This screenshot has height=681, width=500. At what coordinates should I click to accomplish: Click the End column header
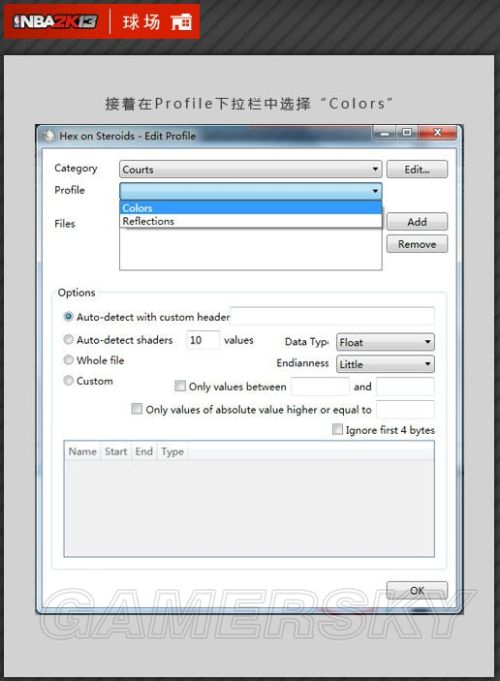144,451
